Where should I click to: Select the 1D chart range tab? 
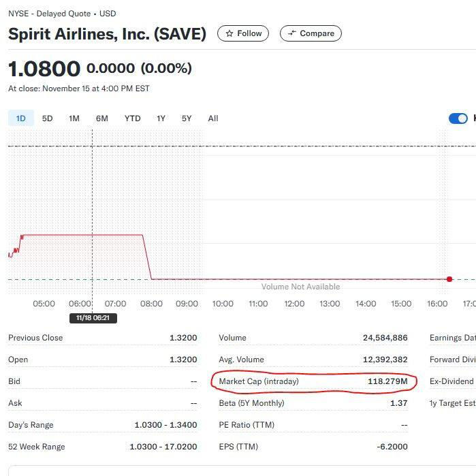point(21,118)
